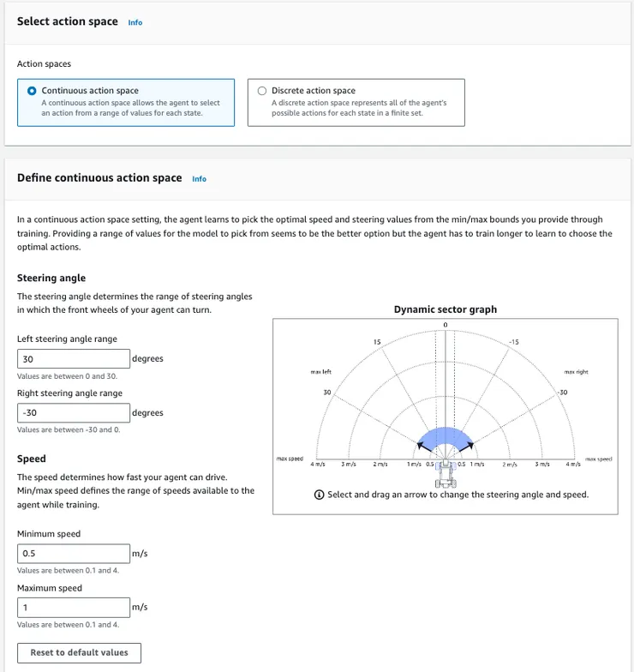Click the right steering arrow on the graph
Screen dimensions: 634x672
tap(470, 446)
